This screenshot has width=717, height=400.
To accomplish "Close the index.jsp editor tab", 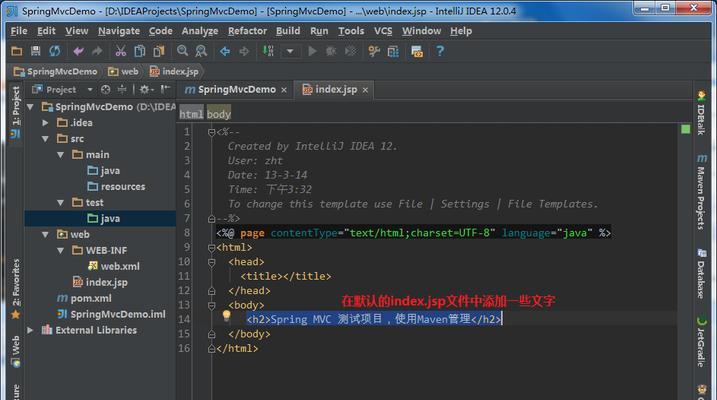I will click(365, 90).
